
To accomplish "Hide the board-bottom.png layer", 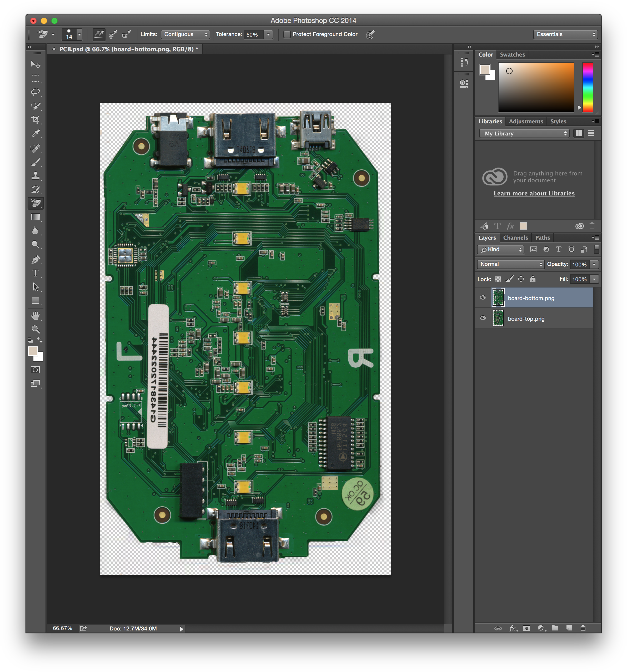I will tap(483, 297).
